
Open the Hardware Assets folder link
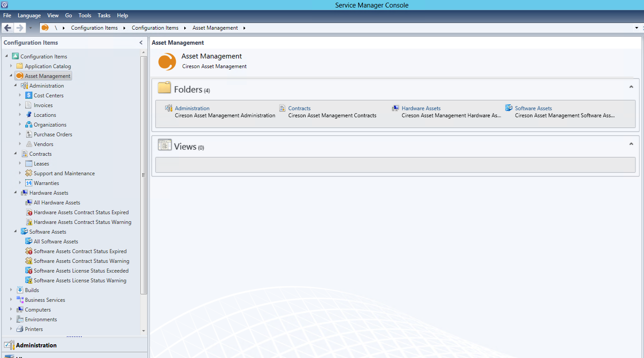[x=421, y=108]
